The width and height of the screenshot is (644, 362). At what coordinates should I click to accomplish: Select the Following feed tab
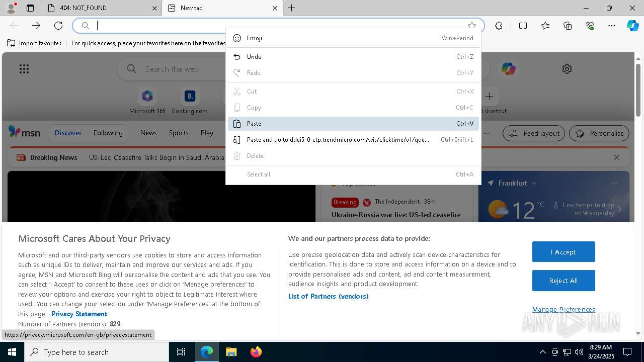tap(108, 133)
